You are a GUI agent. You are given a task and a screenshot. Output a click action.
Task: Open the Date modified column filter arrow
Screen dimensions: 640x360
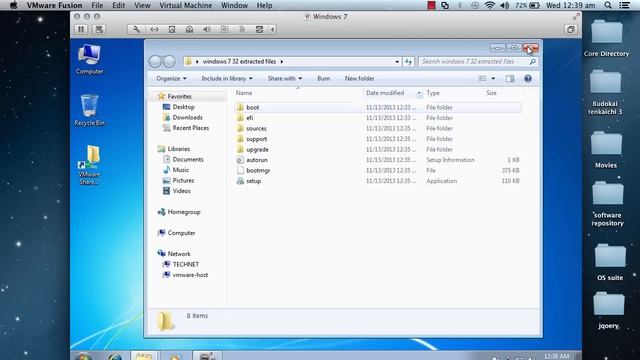point(419,93)
